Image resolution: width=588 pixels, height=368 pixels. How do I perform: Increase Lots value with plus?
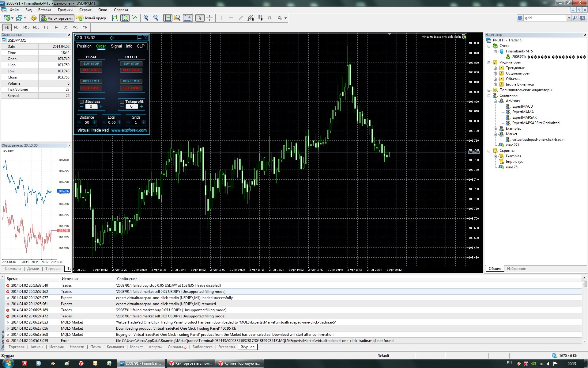click(119, 122)
